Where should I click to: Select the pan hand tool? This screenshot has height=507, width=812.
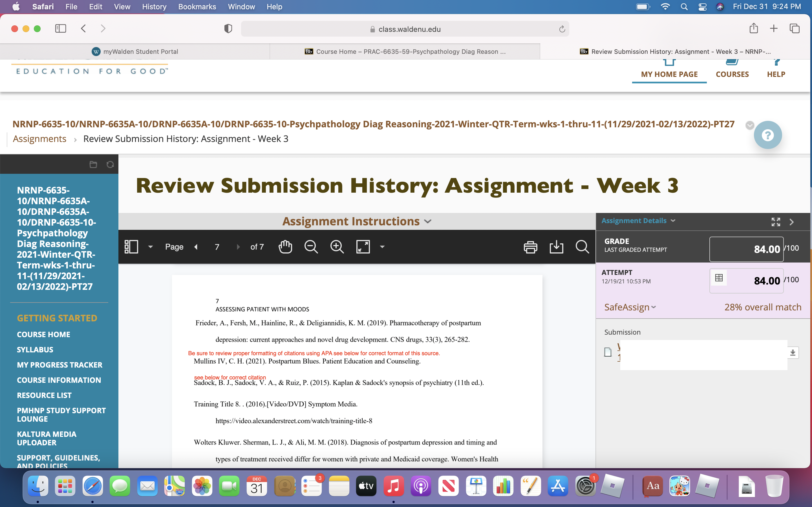tap(285, 247)
